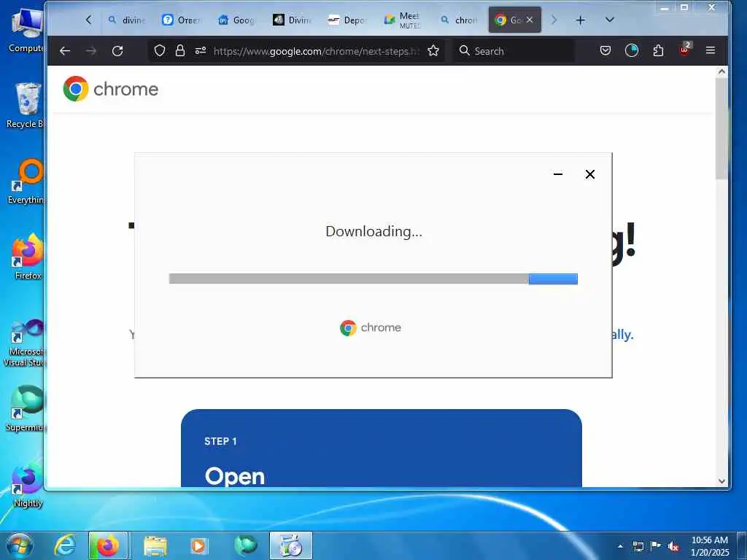List all tabs dropdown arrow
The width and height of the screenshot is (747, 560).
pos(609,20)
